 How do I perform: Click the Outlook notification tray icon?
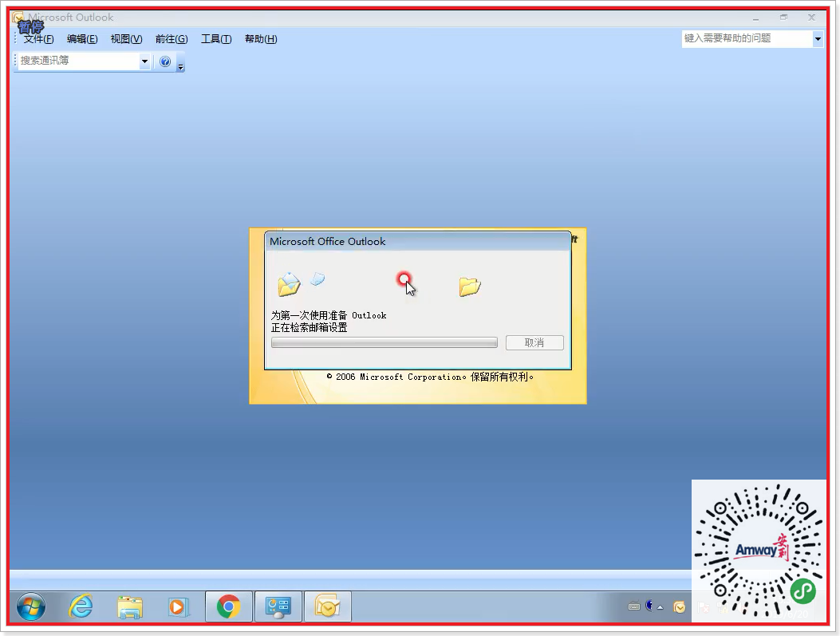(680, 607)
